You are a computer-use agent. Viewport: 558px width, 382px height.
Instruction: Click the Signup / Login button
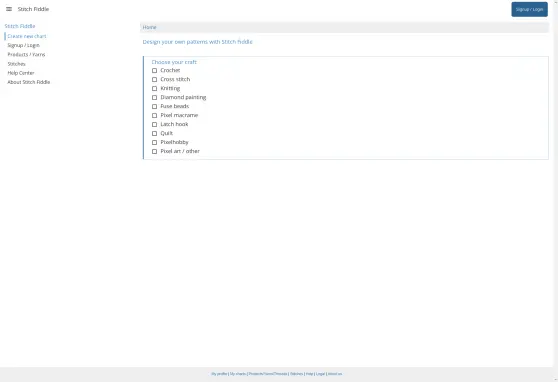click(529, 9)
